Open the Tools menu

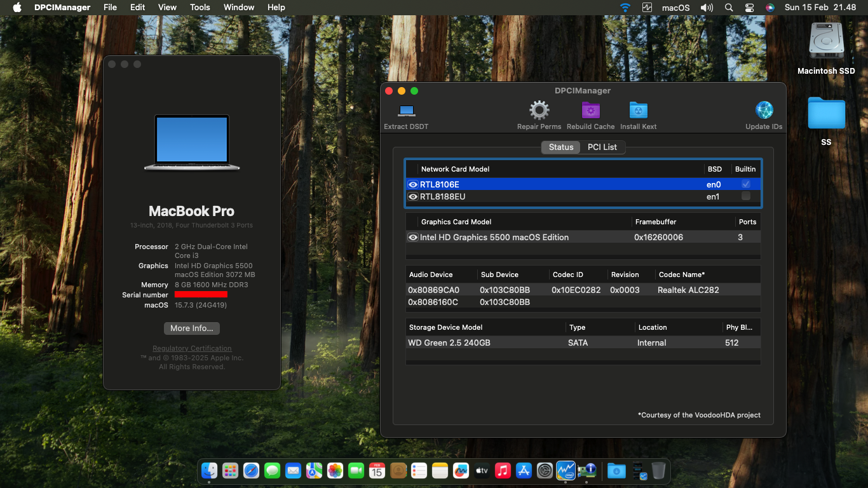tap(200, 7)
